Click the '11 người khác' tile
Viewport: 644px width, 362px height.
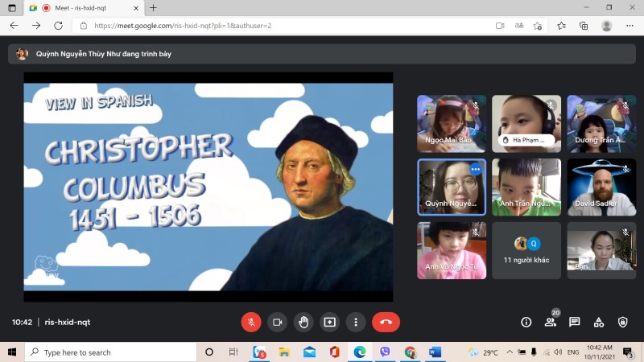tap(526, 251)
